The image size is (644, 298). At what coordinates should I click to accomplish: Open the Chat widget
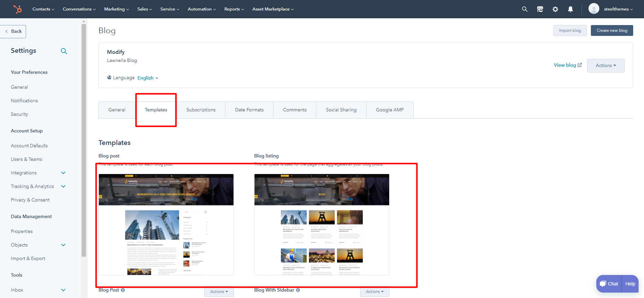click(609, 284)
